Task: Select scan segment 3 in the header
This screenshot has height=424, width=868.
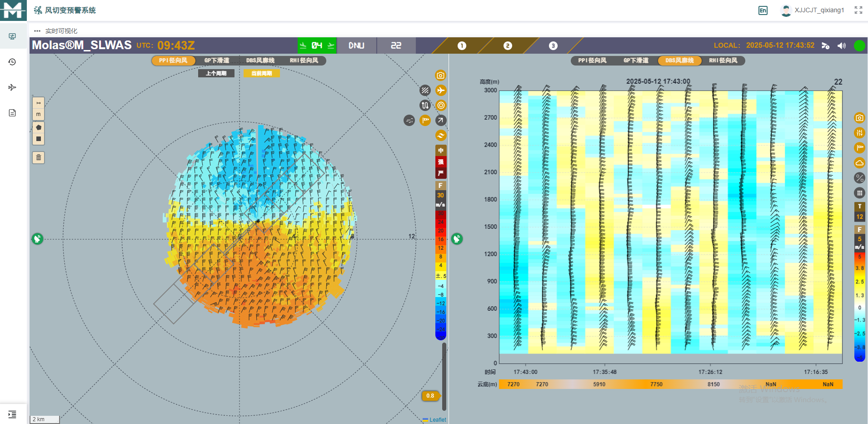Action: coord(553,45)
